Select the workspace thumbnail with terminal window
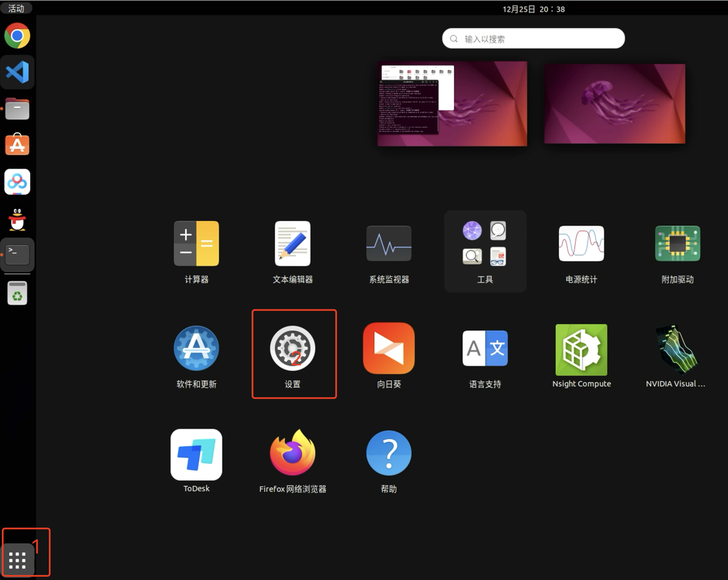The image size is (728, 580). tap(452, 104)
